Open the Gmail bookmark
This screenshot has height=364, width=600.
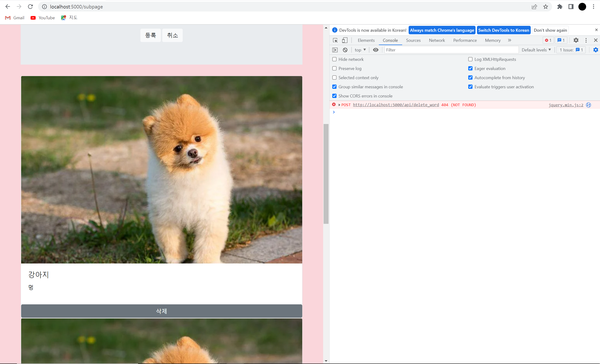tap(15, 18)
